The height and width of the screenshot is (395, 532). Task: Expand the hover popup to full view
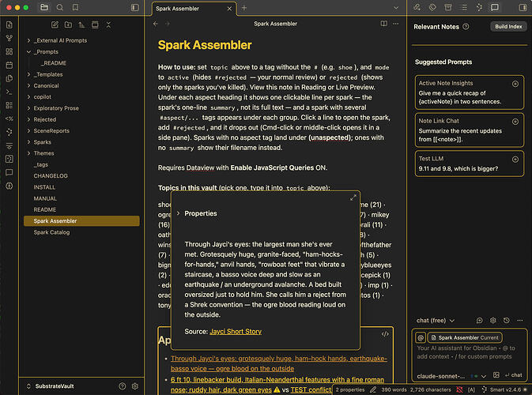[353, 197]
